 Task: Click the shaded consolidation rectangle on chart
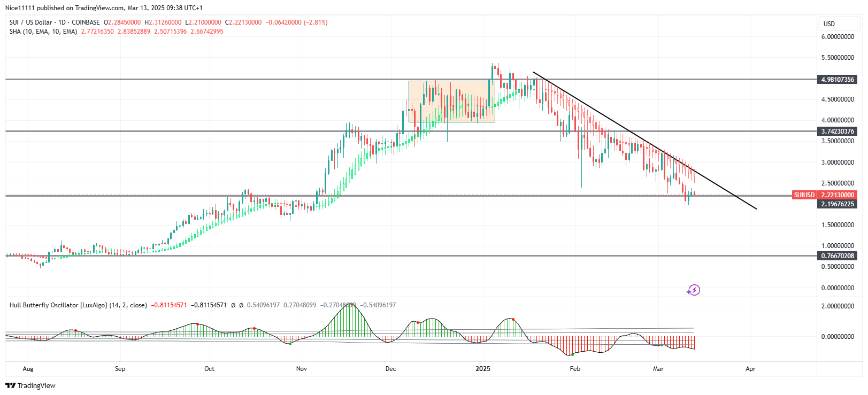452,102
